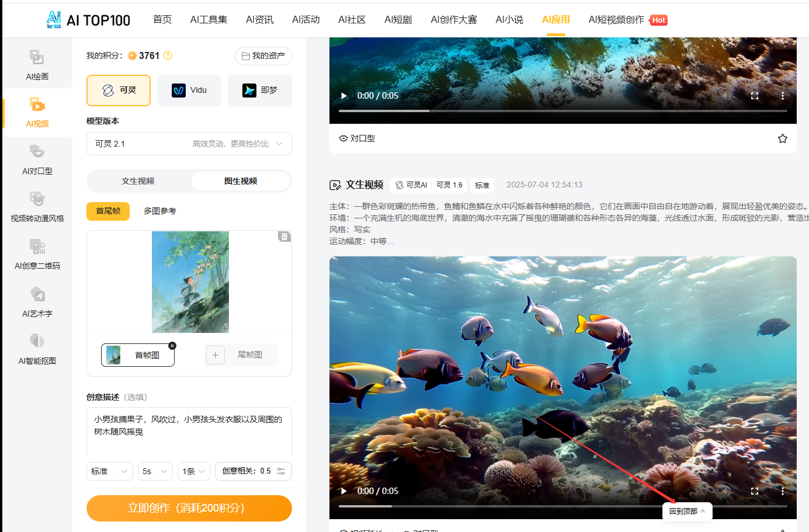Open AI社区 in top navigation
This screenshot has width=809, height=532.
352,20
